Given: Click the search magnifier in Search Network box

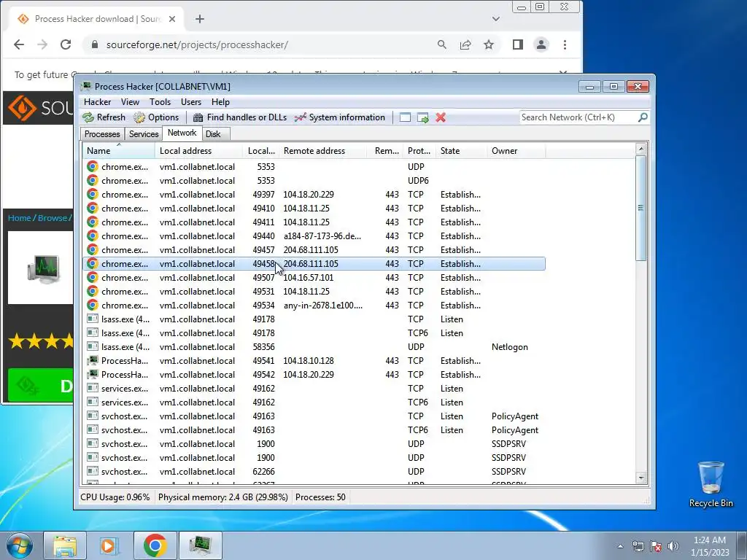Looking at the screenshot, I should click(x=643, y=117).
